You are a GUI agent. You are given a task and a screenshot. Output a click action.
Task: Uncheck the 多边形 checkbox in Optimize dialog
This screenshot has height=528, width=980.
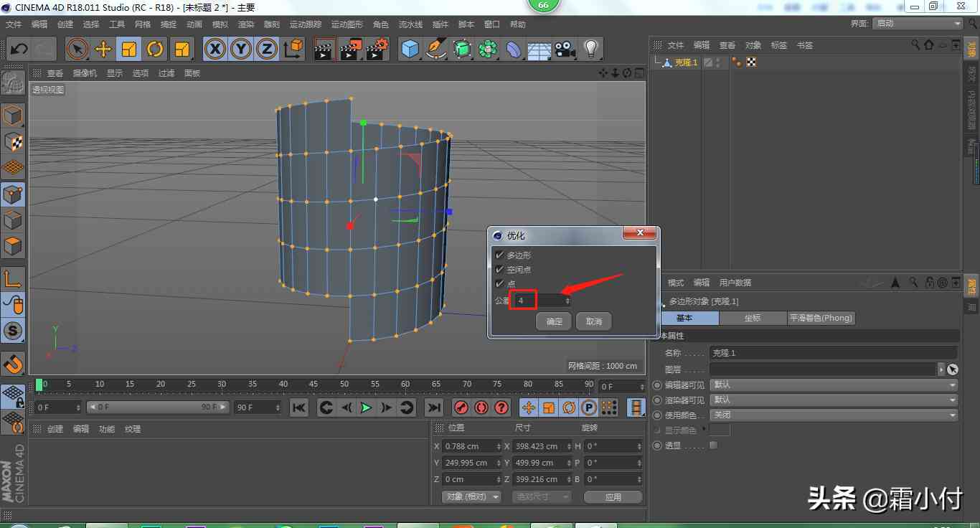point(500,255)
